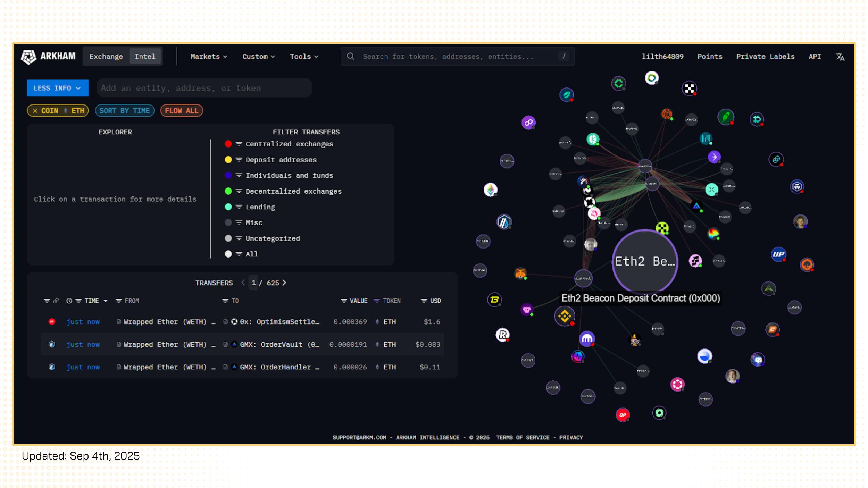Open the OptimismSettler transfer row

[242, 322]
